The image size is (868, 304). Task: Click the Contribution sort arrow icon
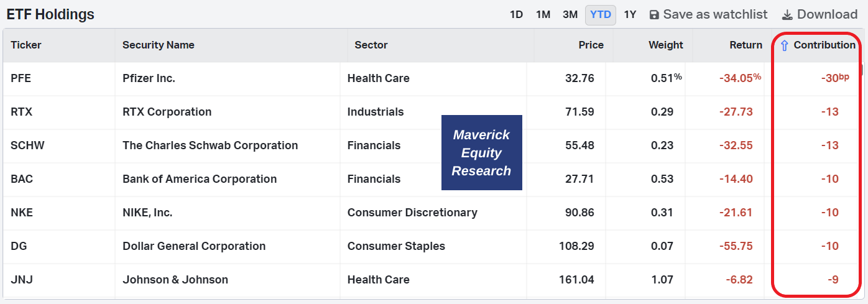tap(784, 45)
